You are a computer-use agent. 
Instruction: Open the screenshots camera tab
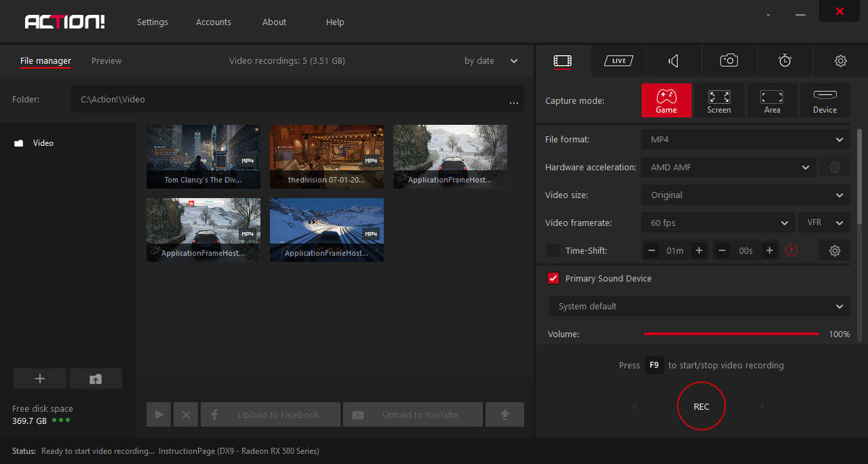pyautogui.click(x=729, y=61)
